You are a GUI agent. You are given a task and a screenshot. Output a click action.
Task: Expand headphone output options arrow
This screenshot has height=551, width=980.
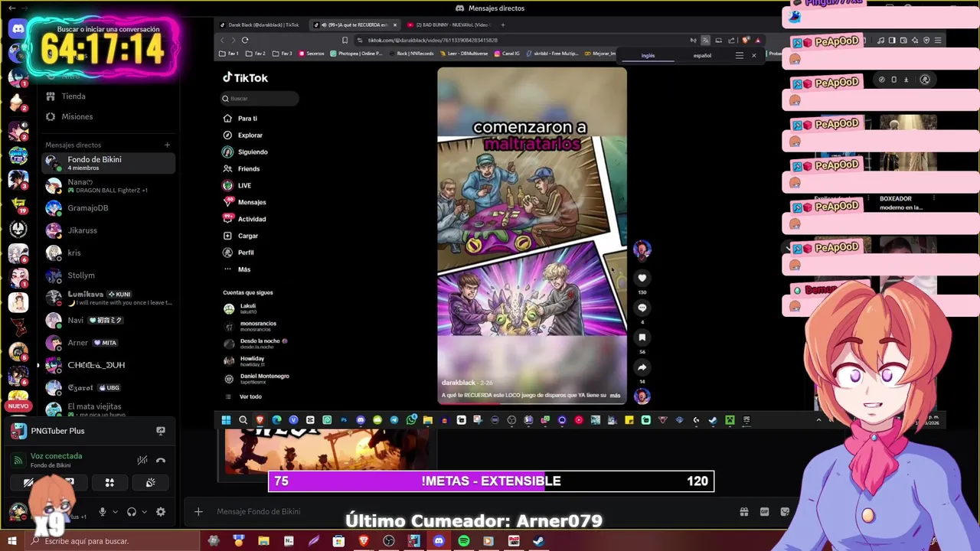144,512
